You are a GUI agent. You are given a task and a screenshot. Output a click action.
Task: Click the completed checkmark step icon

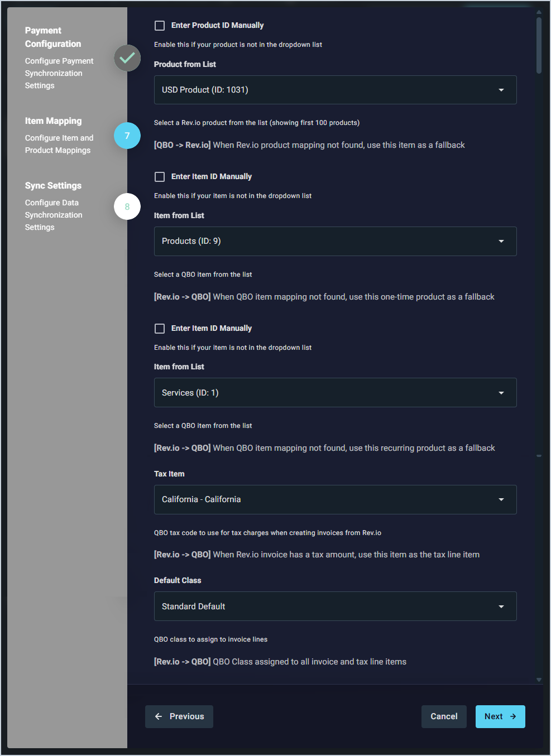pyautogui.click(x=127, y=58)
